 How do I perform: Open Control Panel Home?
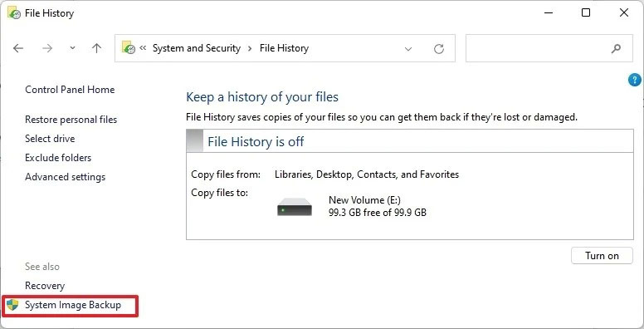click(x=70, y=90)
